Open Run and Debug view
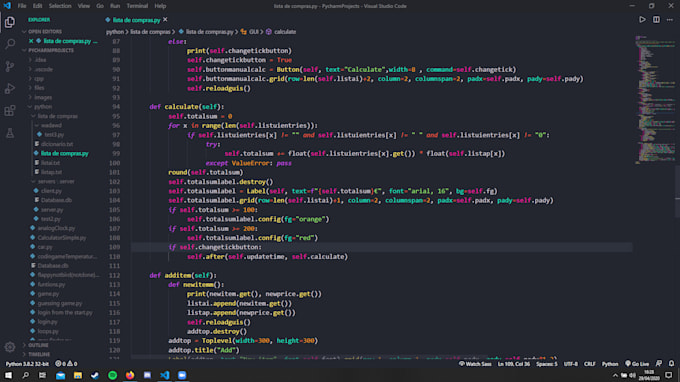The width and height of the screenshot is (680, 382). (10, 88)
